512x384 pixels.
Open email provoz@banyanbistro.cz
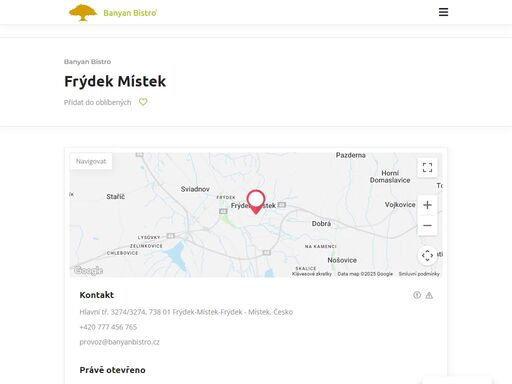(x=119, y=342)
